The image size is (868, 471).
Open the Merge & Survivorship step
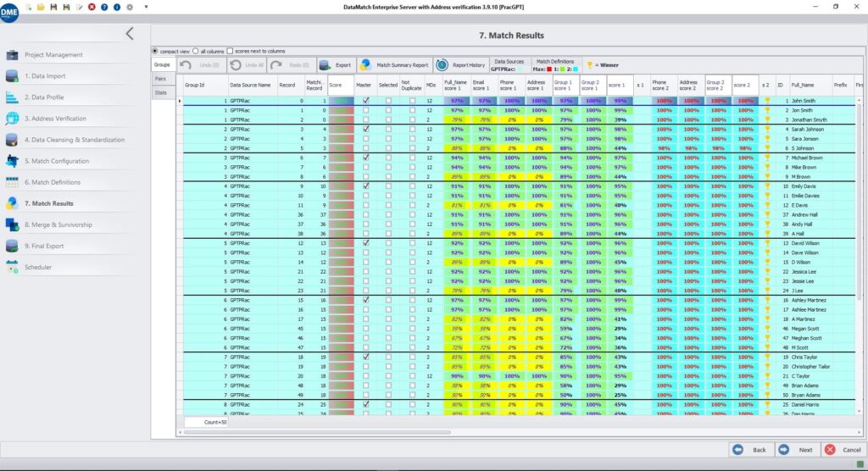point(56,224)
